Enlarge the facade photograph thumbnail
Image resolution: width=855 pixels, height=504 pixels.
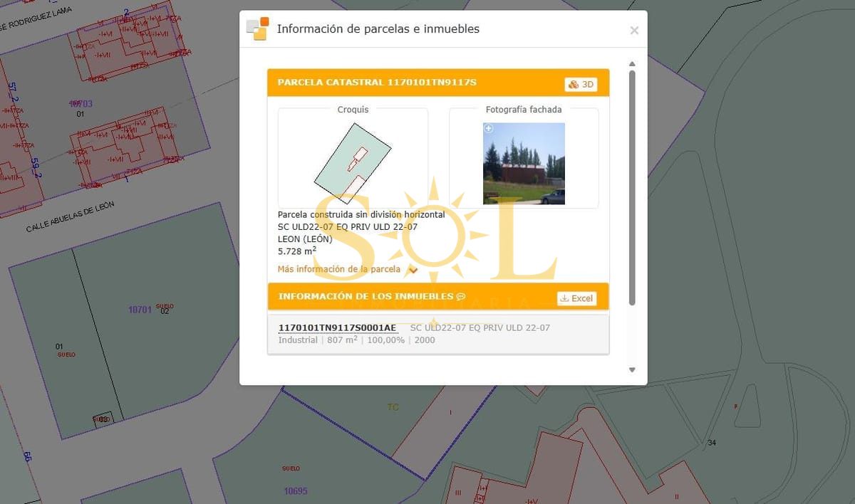coord(524,164)
